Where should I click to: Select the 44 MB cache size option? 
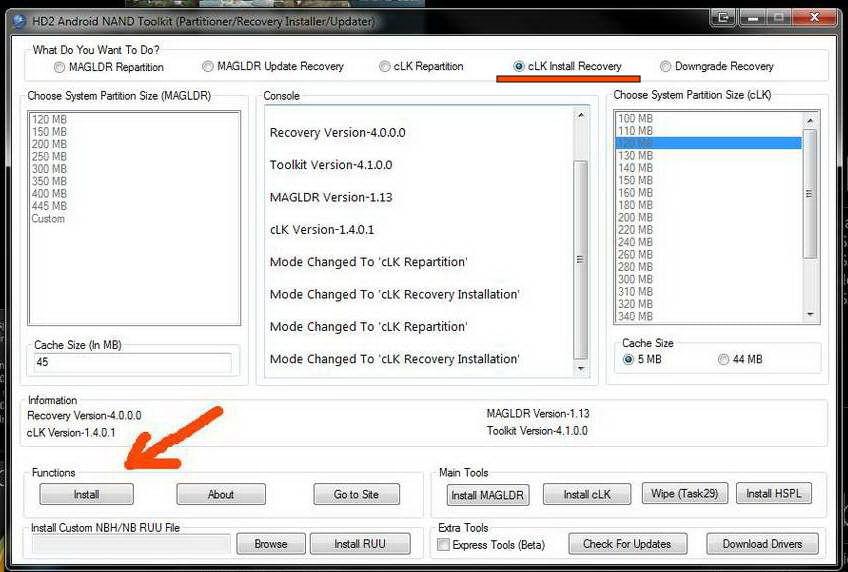[x=723, y=359]
